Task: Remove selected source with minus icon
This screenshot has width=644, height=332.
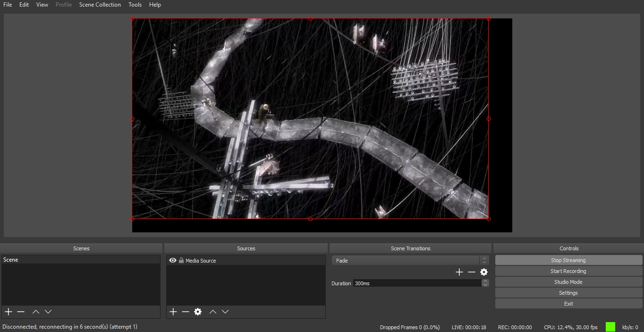Action: pyautogui.click(x=186, y=312)
